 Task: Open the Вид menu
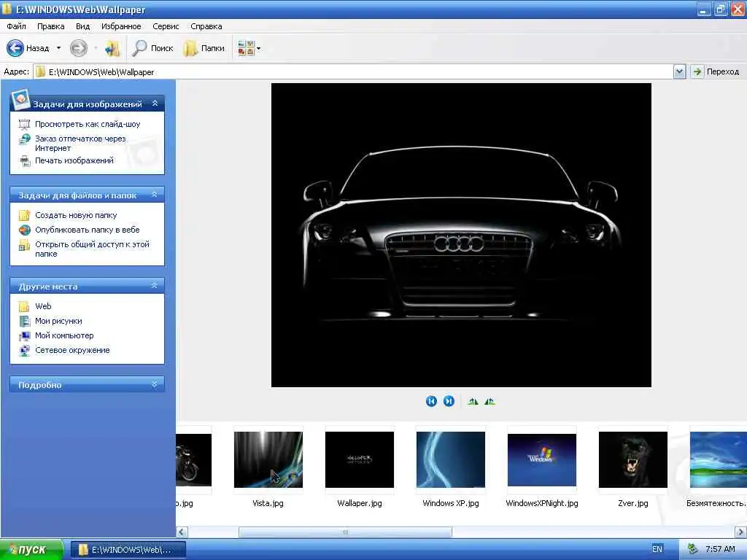tap(82, 26)
